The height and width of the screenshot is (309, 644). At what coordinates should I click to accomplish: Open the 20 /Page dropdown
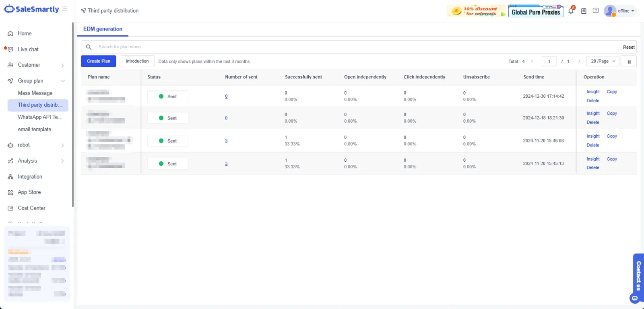[x=603, y=61]
